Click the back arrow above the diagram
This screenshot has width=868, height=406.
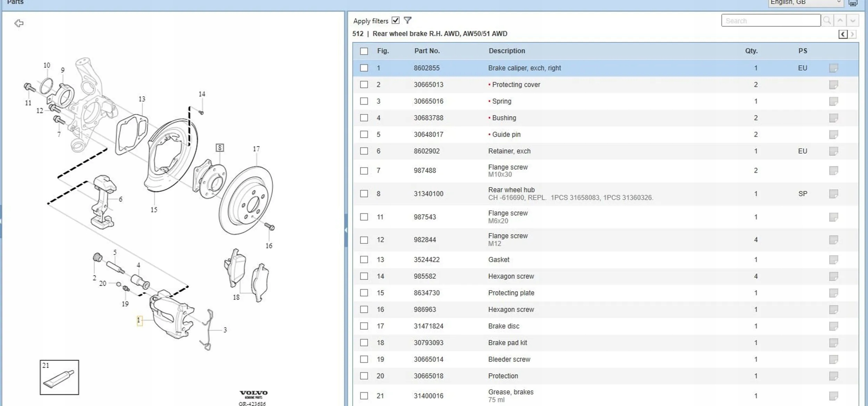(19, 23)
